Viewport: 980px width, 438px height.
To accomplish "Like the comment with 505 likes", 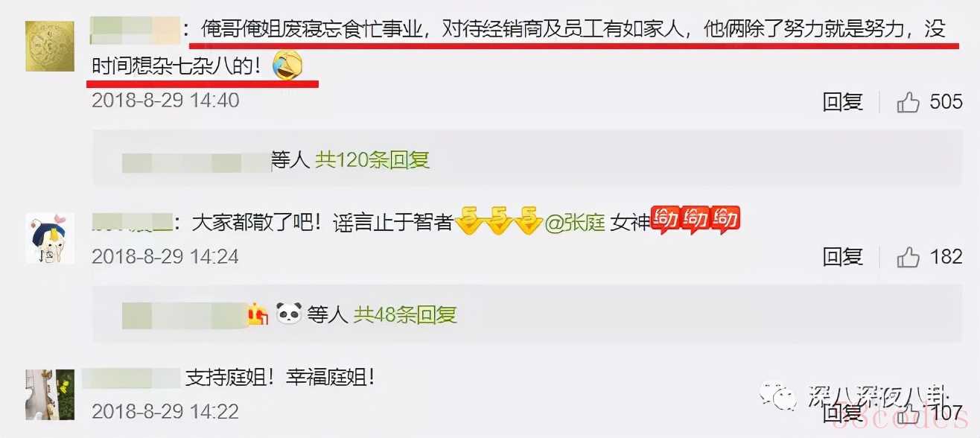I will [x=909, y=102].
